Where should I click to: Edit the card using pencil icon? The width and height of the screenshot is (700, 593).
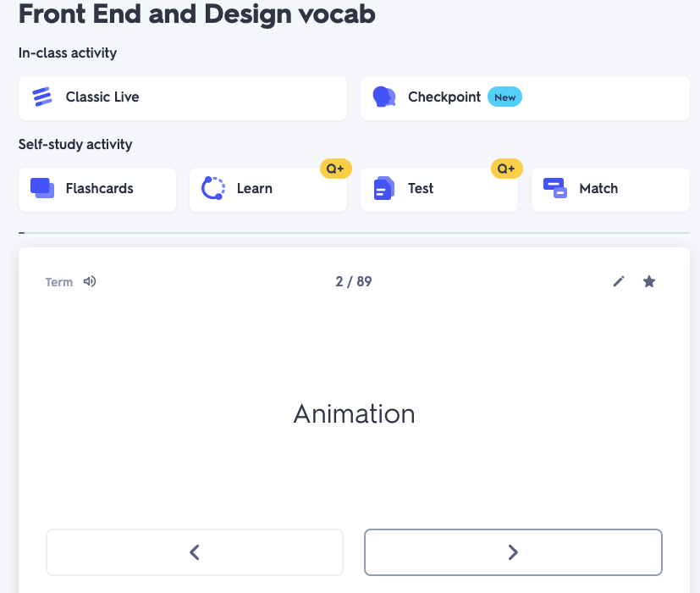(619, 281)
